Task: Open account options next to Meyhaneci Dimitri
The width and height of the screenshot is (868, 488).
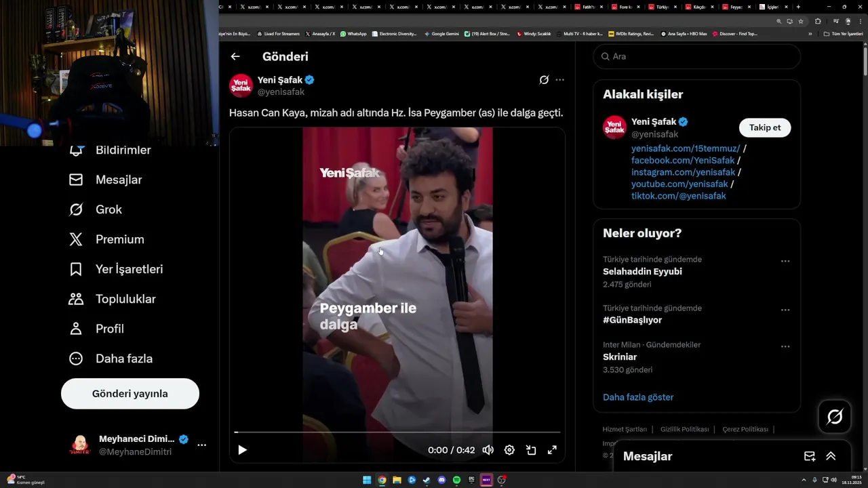Action: (201, 445)
